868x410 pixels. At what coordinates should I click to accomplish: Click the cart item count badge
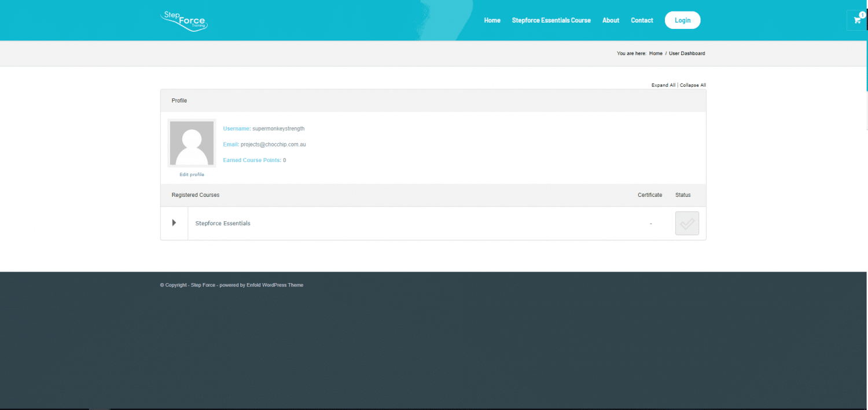click(x=862, y=14)
